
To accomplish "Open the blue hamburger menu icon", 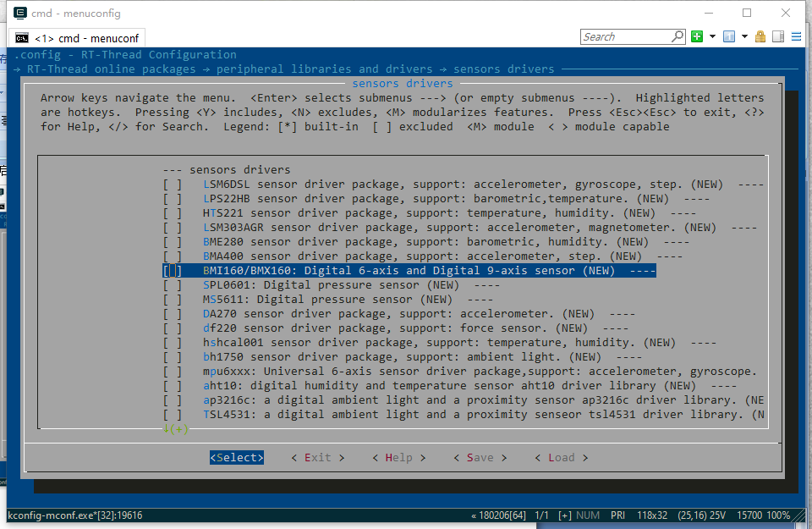I will tap(797, 36).
